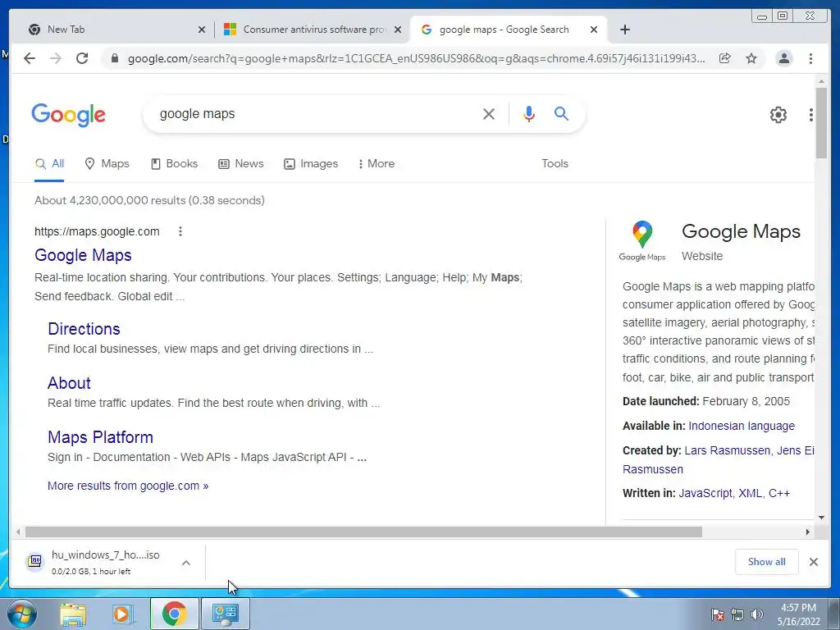Image resolution: width=840 pixels, height=630 pixels.
Task: Launch Windows Media Player from taskbar
Action: coord(122,614)
